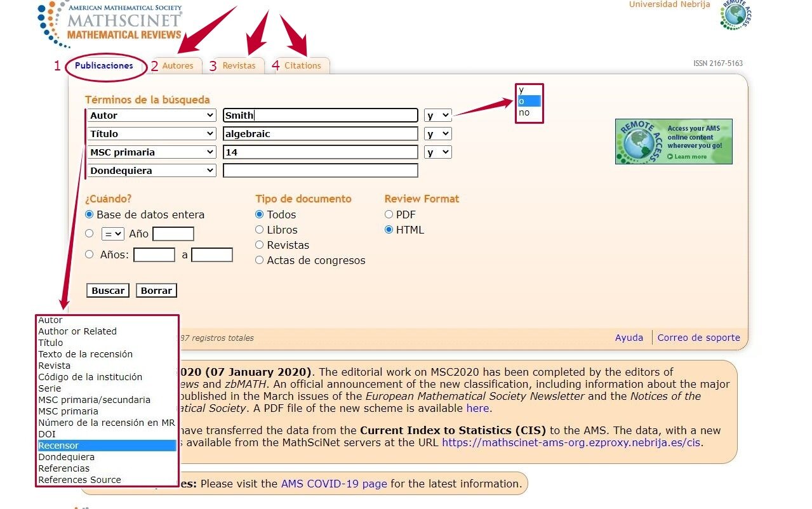Image resolution: width=812 pixels, height=509 pixels.
Task: Click the Universidad Nebrija link
Action: (x=670, y=4)
